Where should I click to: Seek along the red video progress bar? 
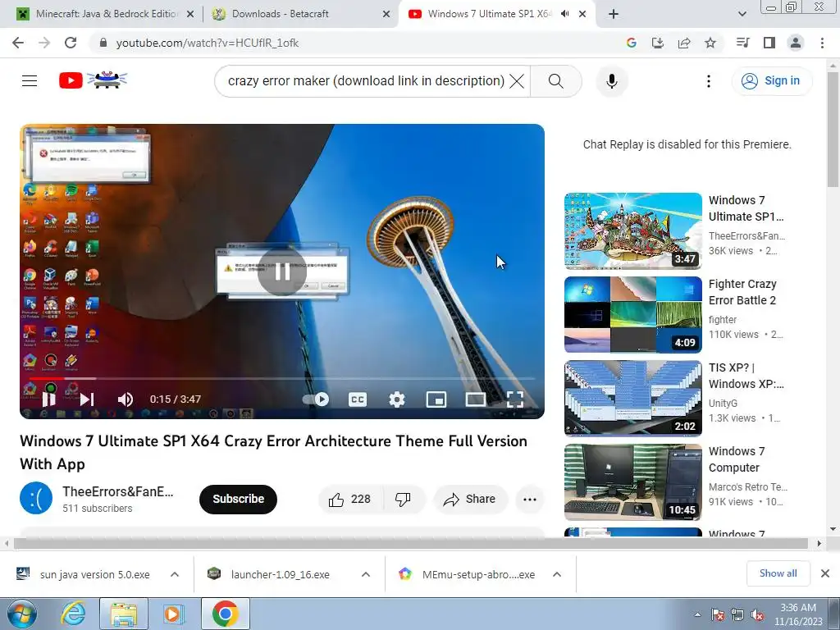pos(282,379)
